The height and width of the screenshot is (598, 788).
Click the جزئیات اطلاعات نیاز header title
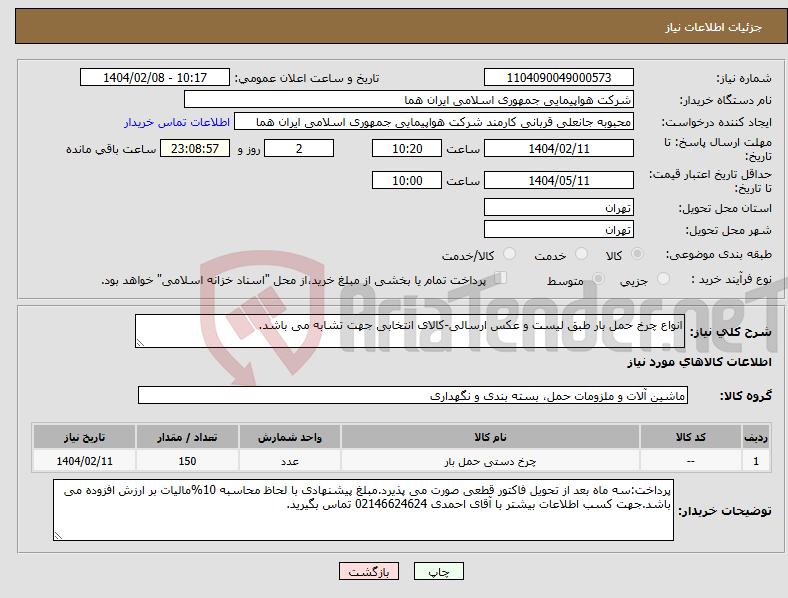[x=714, y=27]
